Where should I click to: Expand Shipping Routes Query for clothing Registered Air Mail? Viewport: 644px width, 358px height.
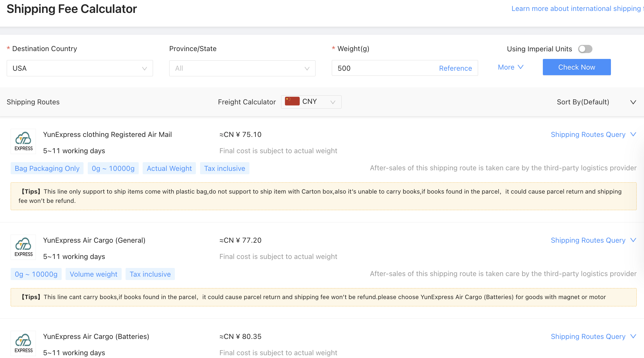(593, 134)
